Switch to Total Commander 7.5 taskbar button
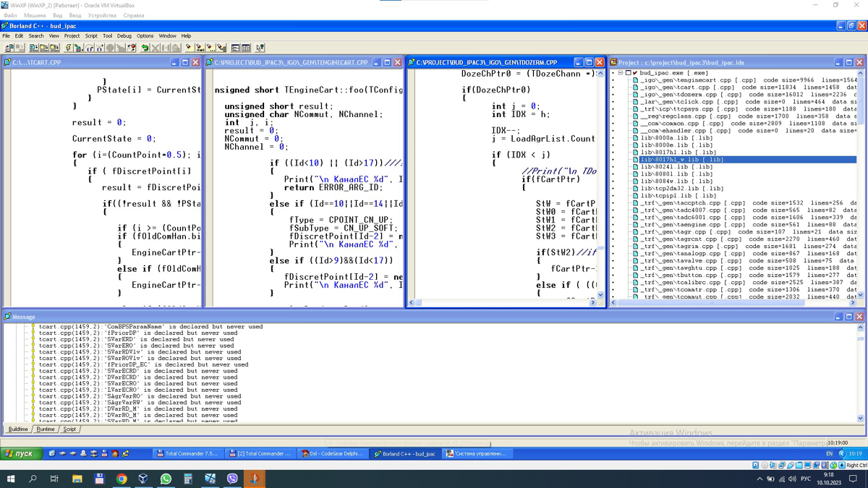The height and width of the screenshot is (488, 868). (x=187, y=453)
